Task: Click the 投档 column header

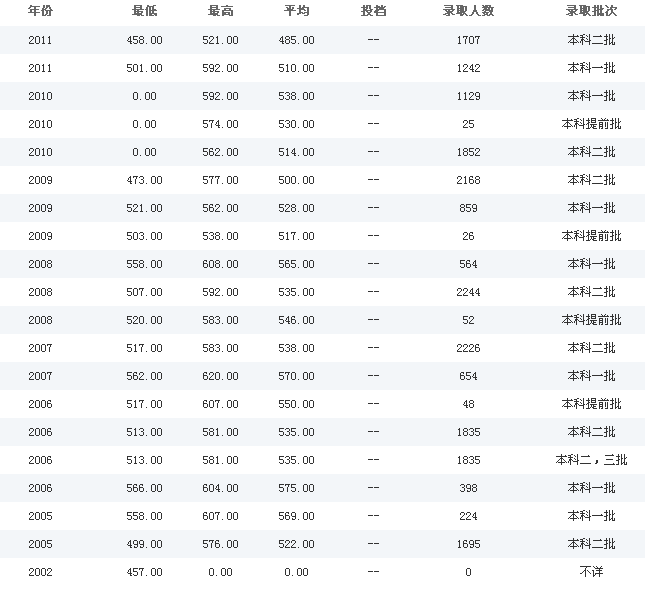Action: point(373,11)
